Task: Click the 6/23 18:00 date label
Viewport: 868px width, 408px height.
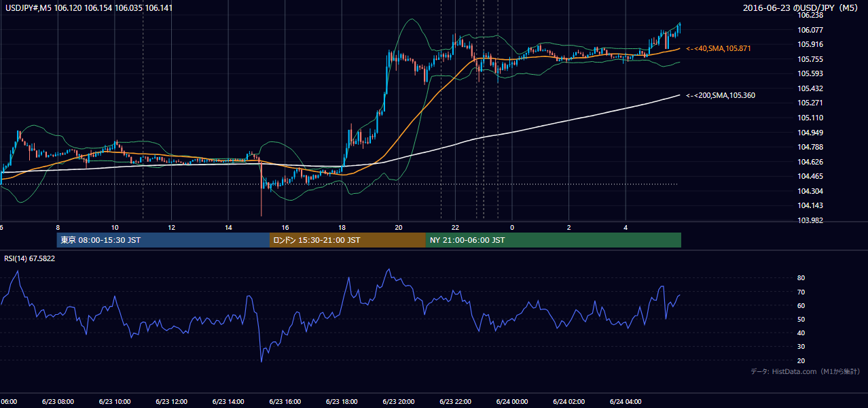Action: [342, 402]
